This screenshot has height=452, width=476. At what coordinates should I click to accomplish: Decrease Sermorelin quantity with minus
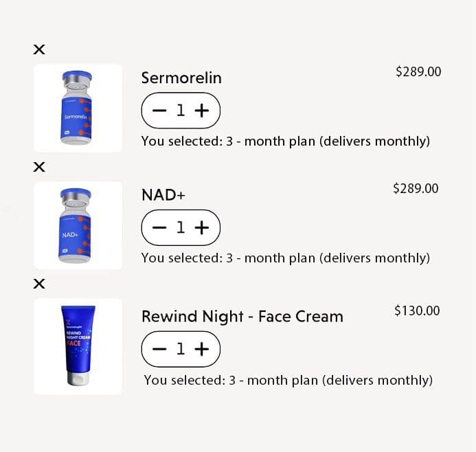click(159, 111)
